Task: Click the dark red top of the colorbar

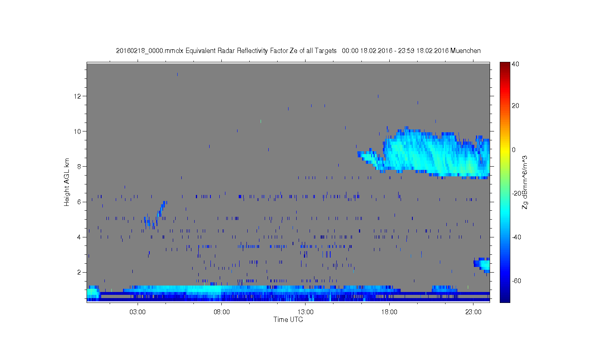Action: (x=505, y=65)
